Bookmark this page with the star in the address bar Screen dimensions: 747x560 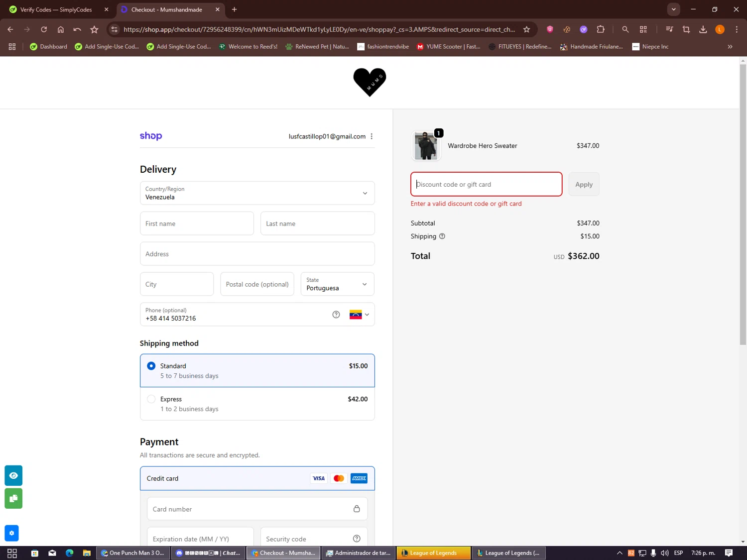[x=526, y=29]
